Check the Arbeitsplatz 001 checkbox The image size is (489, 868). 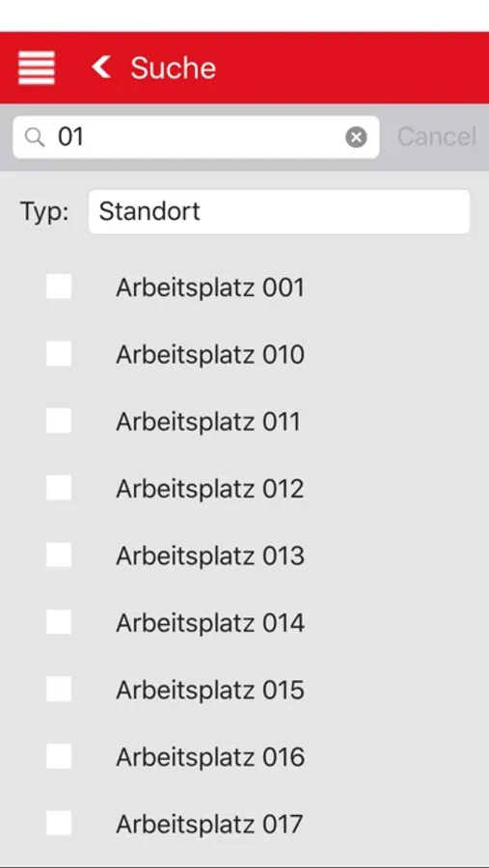59,286
